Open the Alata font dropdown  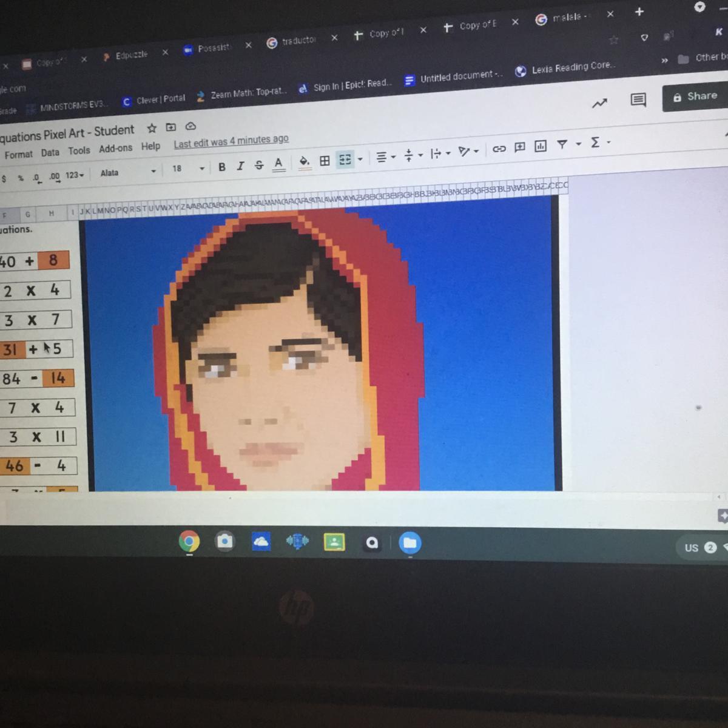point(128,172)
